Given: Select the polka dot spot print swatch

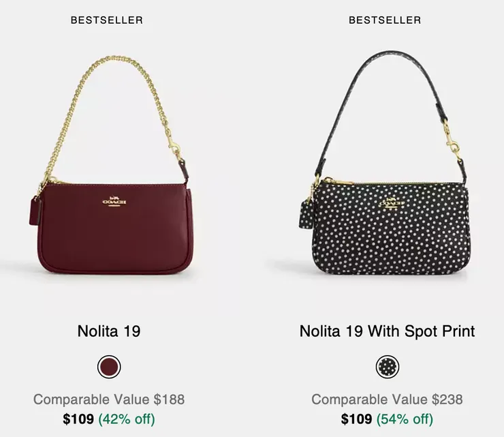Looking at the screenshot, I should point(388,367).
